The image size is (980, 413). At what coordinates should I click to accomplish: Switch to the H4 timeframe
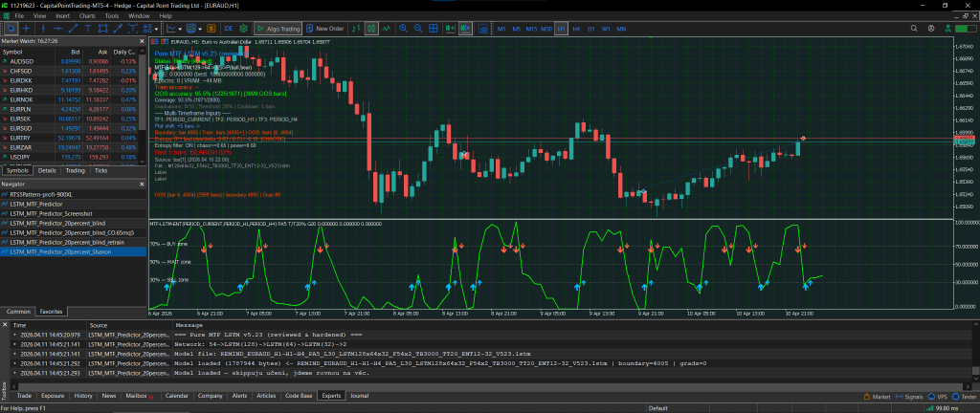coord(576,29)
